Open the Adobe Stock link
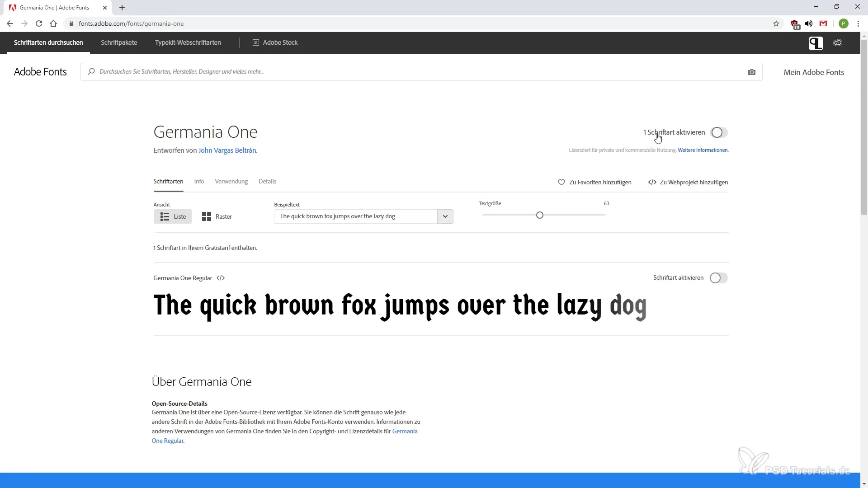 coord(280,42)
